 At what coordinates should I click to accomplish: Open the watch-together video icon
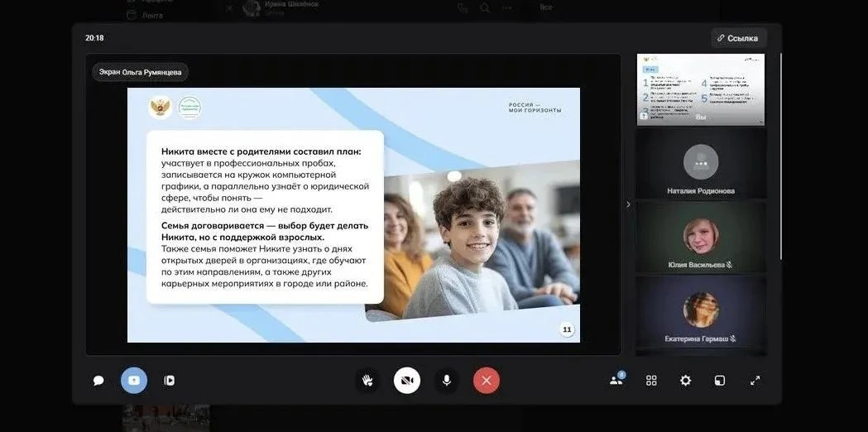[170, 381]
